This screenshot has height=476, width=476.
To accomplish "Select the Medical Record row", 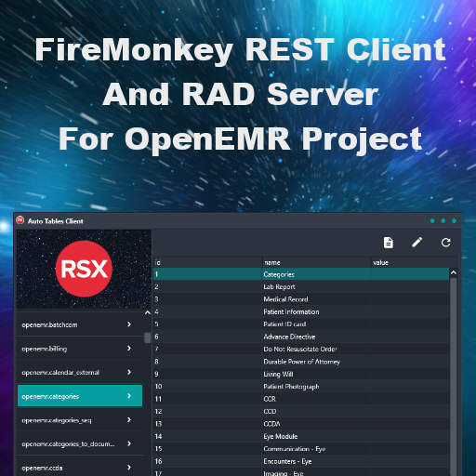I will tap(301, 299).
